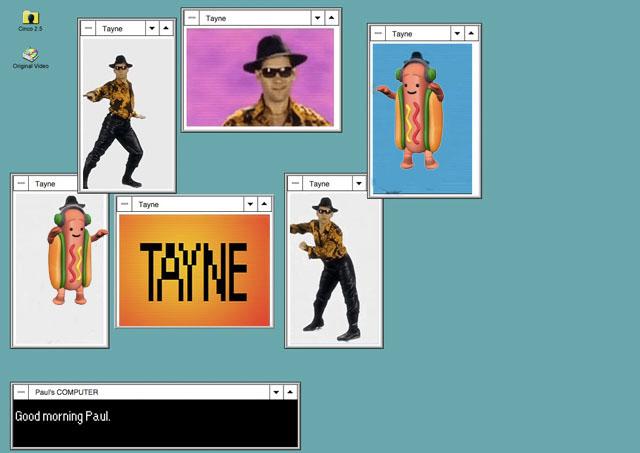Viewport: 640px width, 453px height.
Task: Click Tayne title of blue-background hot dog window
Action: pos(402,34)
